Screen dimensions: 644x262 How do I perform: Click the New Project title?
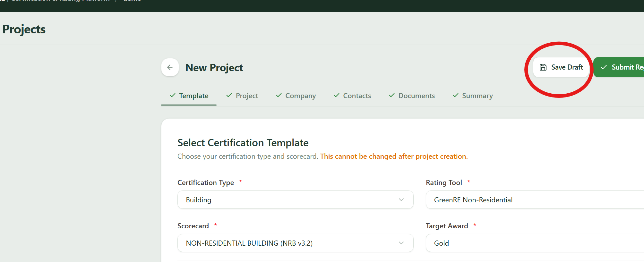[x=214, y=68]
